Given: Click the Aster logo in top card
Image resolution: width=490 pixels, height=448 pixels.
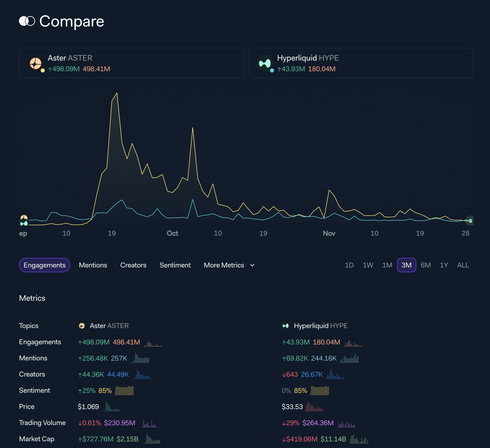Looking at the screenshot, I should [36, 63].
